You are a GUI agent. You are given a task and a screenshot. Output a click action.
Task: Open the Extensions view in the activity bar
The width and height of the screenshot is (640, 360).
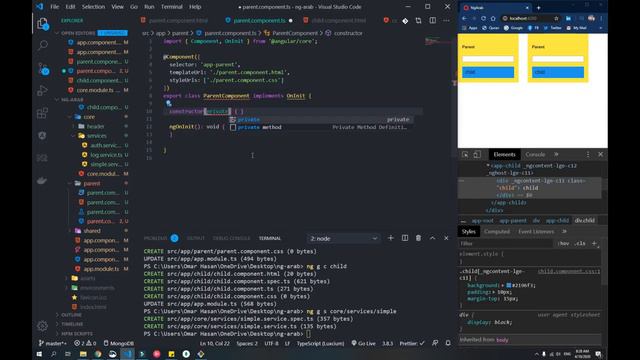tap(42, 113)
